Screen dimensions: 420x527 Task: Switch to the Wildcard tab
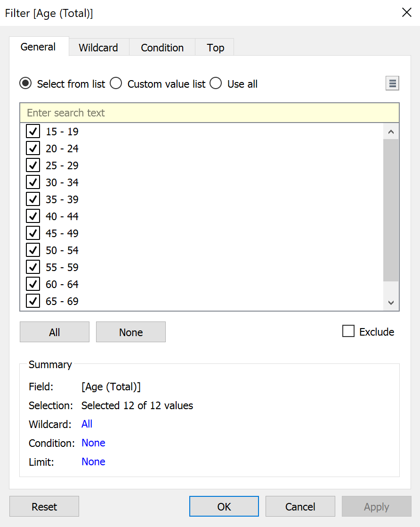pyautogui.click(x=98, y=48)
